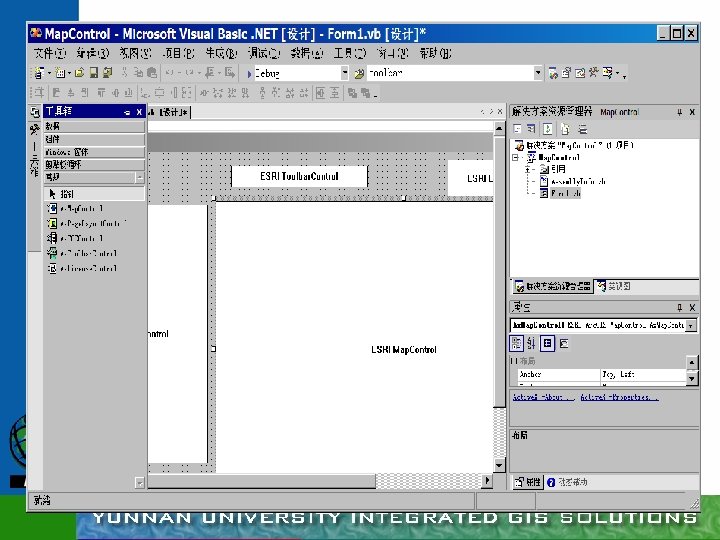Click the Find in Files icon
The height and width of the screenshot is (540, 720).
click(359, 73)
